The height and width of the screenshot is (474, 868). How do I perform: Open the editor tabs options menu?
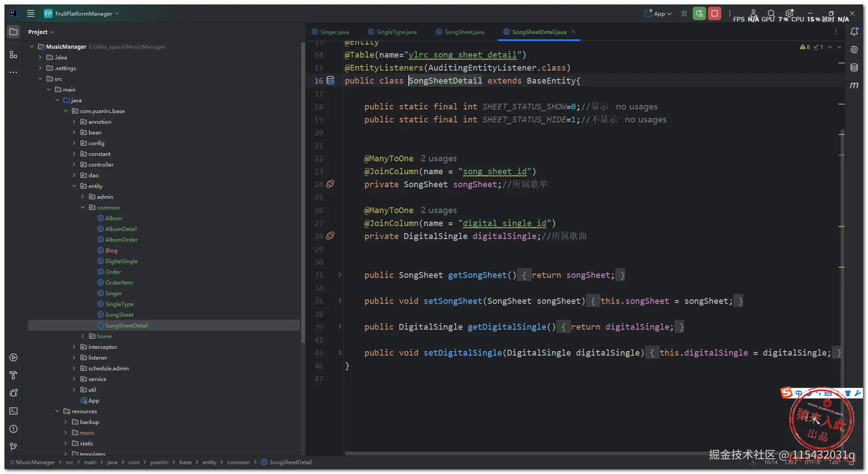pyautogui.click(x=836, y=32)
